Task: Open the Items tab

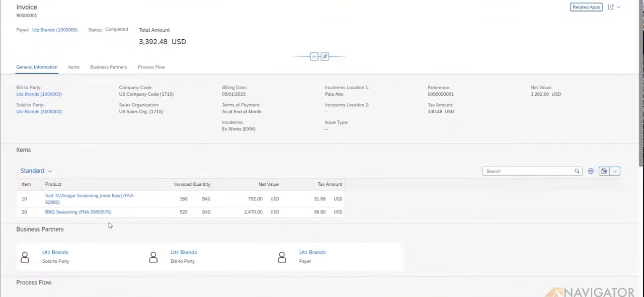Action: (x=73, y=67)
